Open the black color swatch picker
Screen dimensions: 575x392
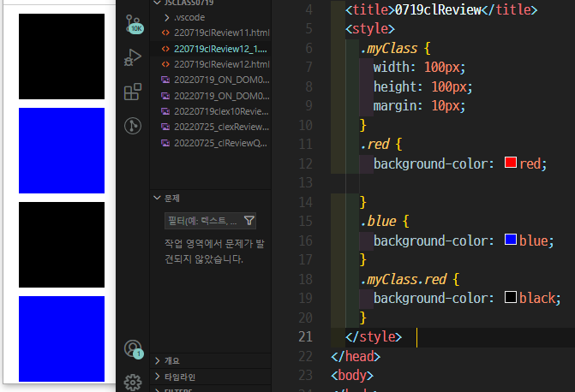tap(511, 297)
